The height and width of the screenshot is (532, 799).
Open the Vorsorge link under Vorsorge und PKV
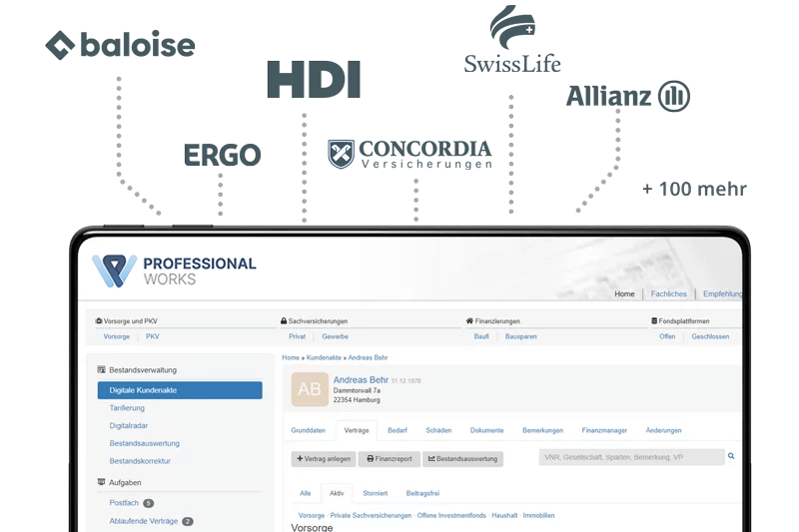116,336
